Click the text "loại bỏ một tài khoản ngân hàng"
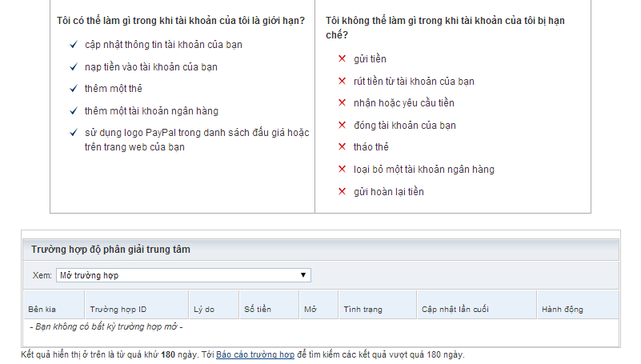The height and width of the screenshot is (364, 641). [424, 170]
